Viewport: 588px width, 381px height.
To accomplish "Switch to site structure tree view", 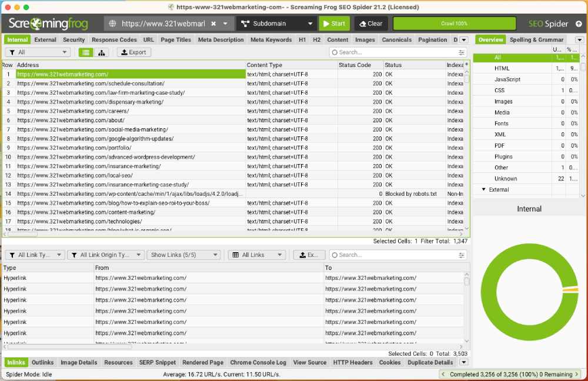I will pos(101,52).
